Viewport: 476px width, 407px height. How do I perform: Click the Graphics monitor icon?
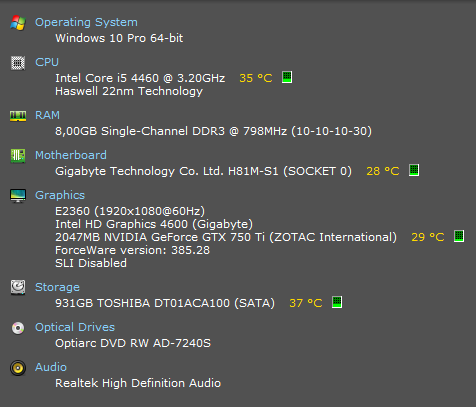pyautogui.click(x=18, y=196)
